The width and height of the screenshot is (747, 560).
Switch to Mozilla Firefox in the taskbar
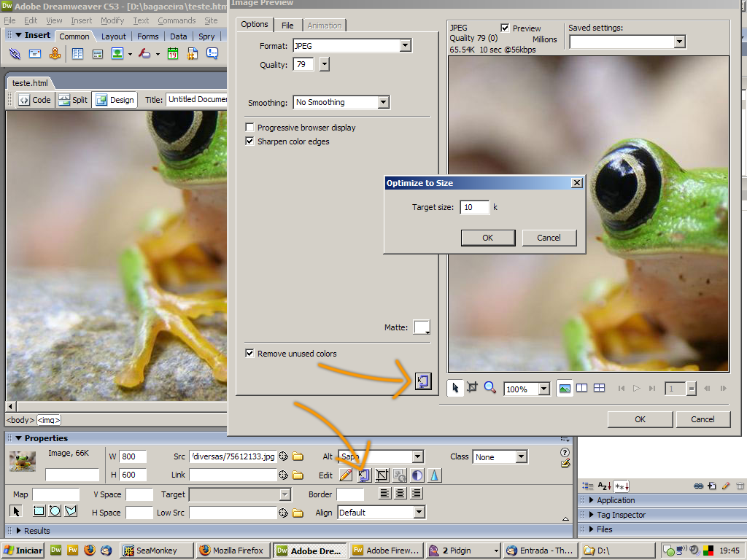233,551
